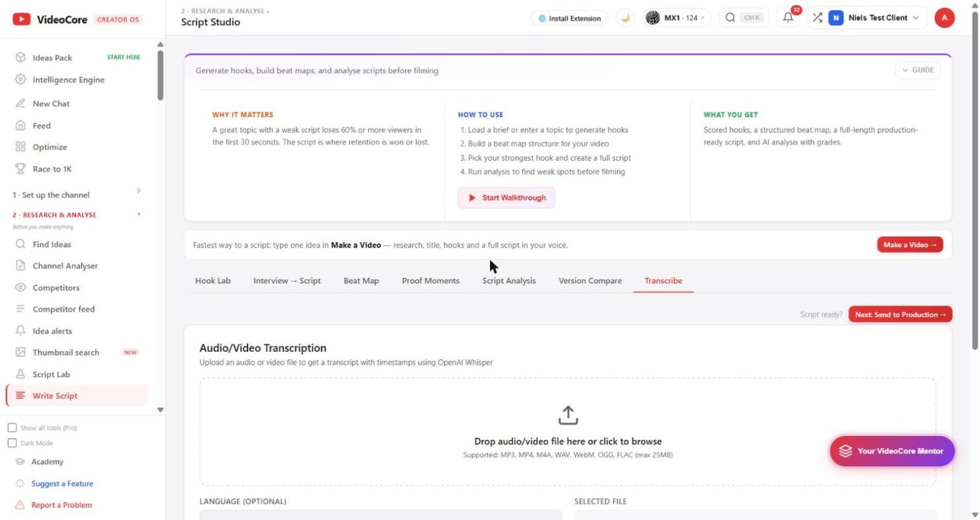Click the audio/video file drop zone
Image resolution: width=980 pixels, height=520 pixels.
(567, 431)
